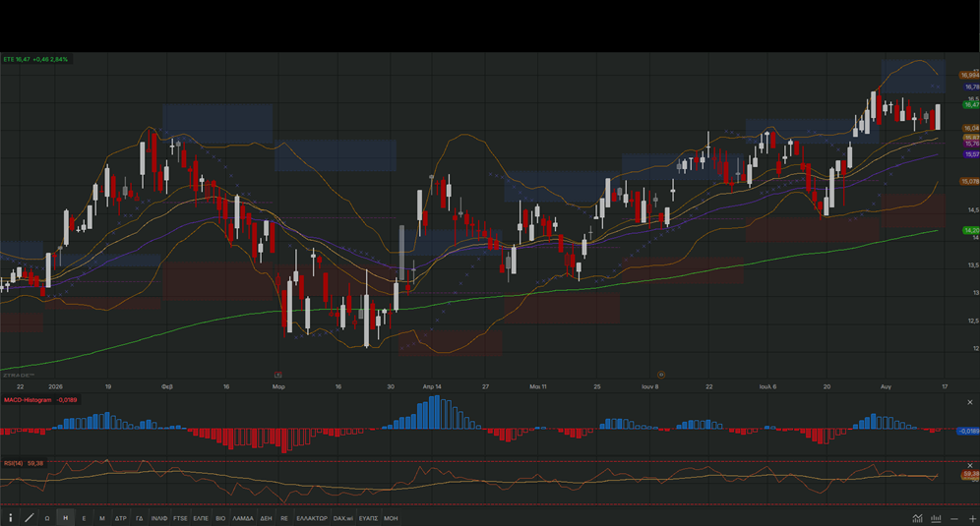Switch to the E weekly timeframe

click(x=84, y=518)
